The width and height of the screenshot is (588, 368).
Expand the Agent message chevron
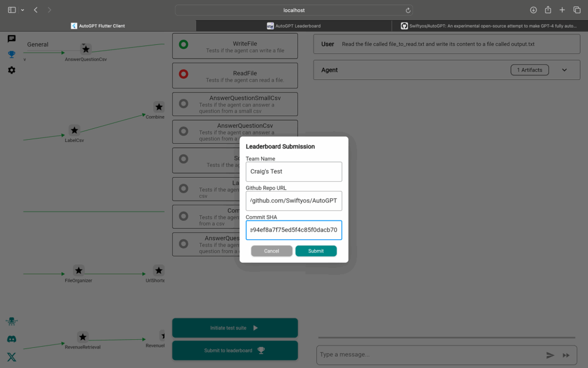click(x=564, y=70)
